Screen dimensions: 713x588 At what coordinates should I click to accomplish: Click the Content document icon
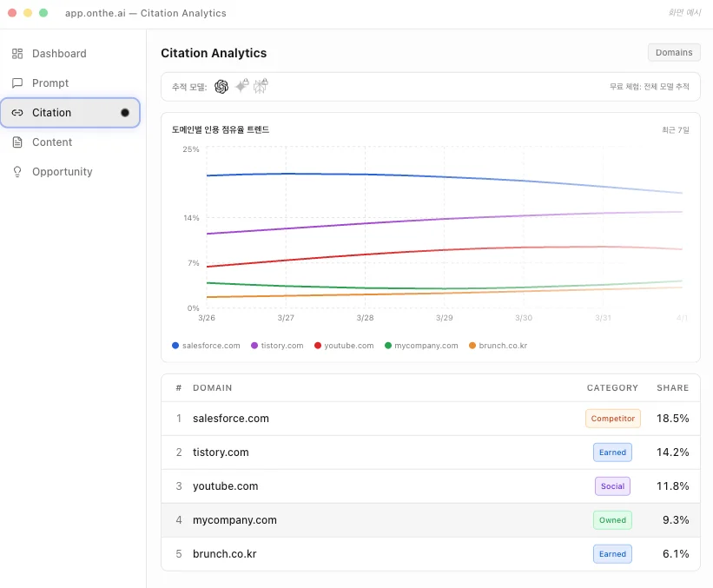17,142
